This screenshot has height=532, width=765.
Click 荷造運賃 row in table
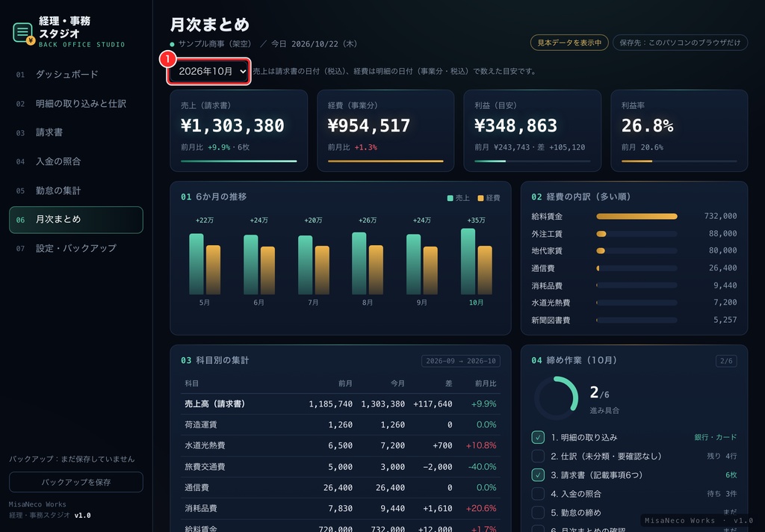341,424
